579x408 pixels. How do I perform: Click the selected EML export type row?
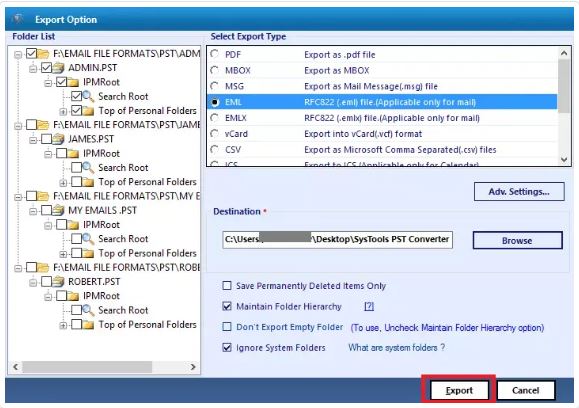(x=382, y=102)
